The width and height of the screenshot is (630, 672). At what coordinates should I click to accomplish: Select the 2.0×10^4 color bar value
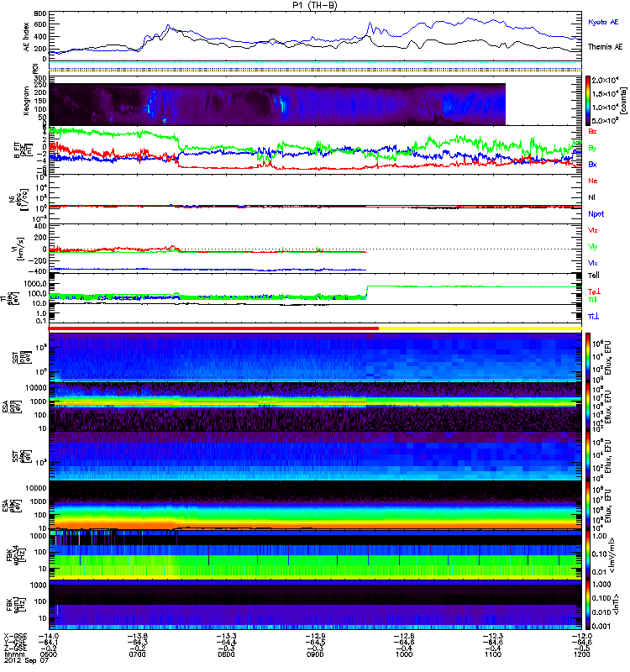coord(605,81)
